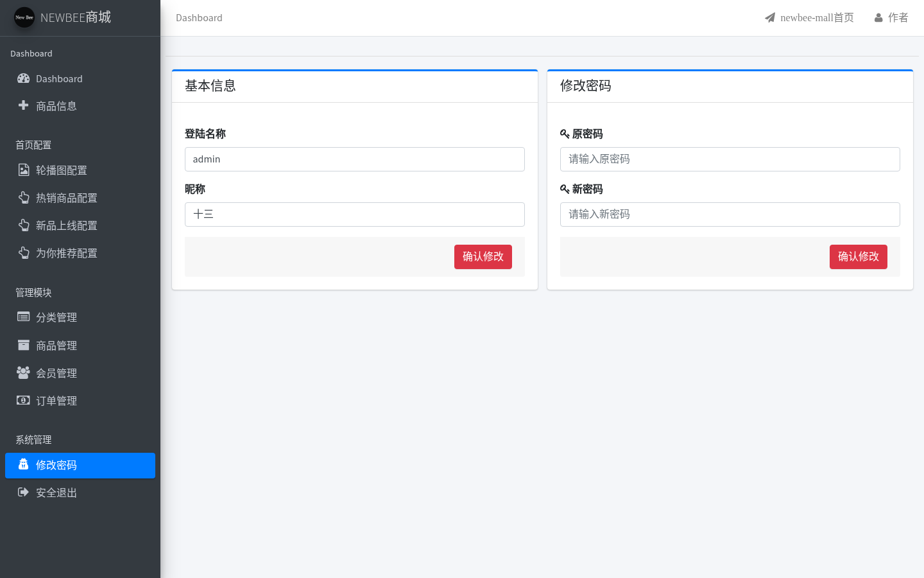Viewport: 924px width, 578px height.
Task: Go to 商品管理
Action: 80,346
